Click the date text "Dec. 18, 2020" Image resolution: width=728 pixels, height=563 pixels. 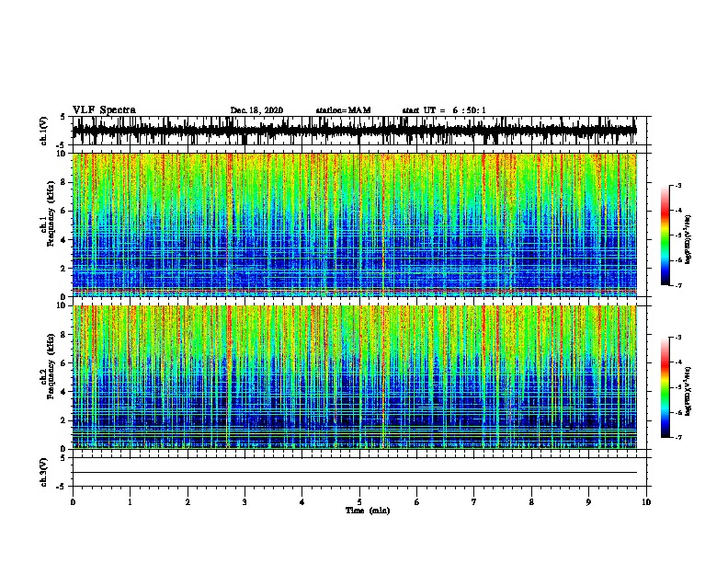(x=256, y=110)
